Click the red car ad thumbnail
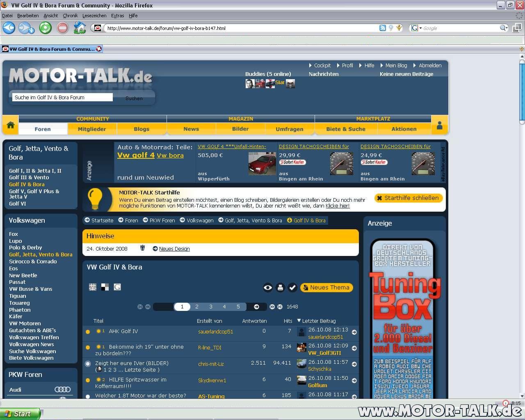Viewport: 525px width, 420px height. click(262, 163)
